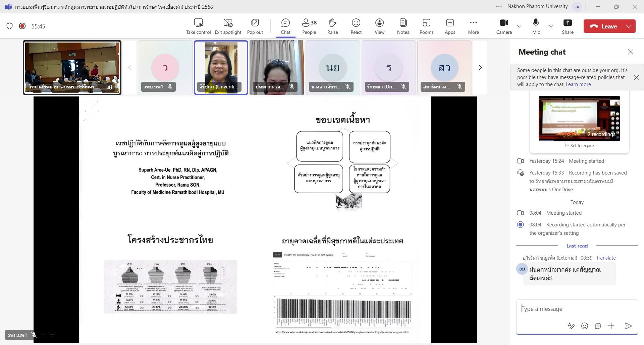Click the 08:04 Meeting started entry

(564, 213)
